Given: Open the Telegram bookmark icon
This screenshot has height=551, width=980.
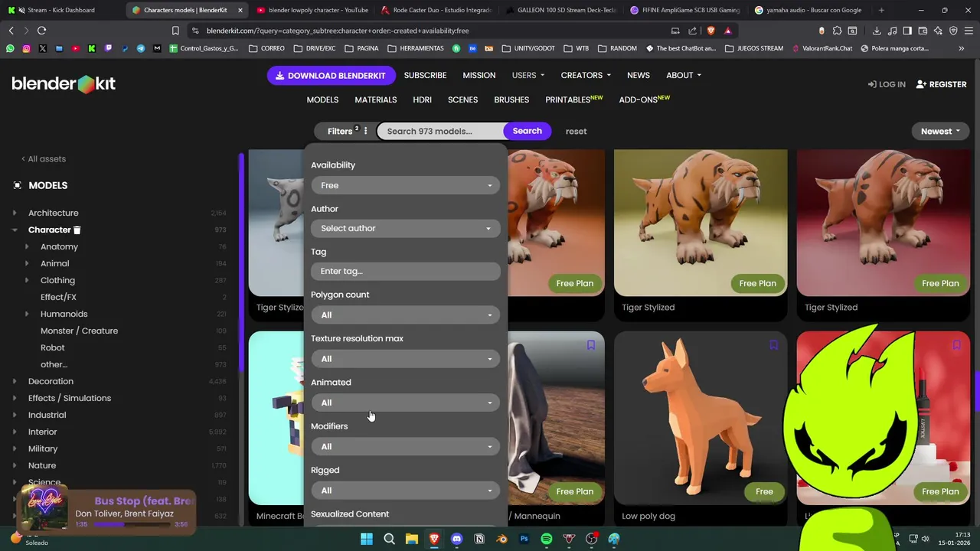Looking at the screenshot, I should coord(141,48).
